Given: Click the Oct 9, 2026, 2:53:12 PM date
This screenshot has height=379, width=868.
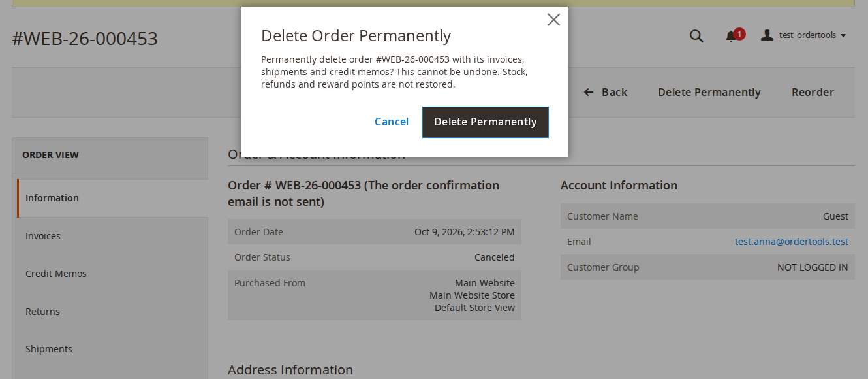Looking at the screenshot, I should (x=465, y=232).
